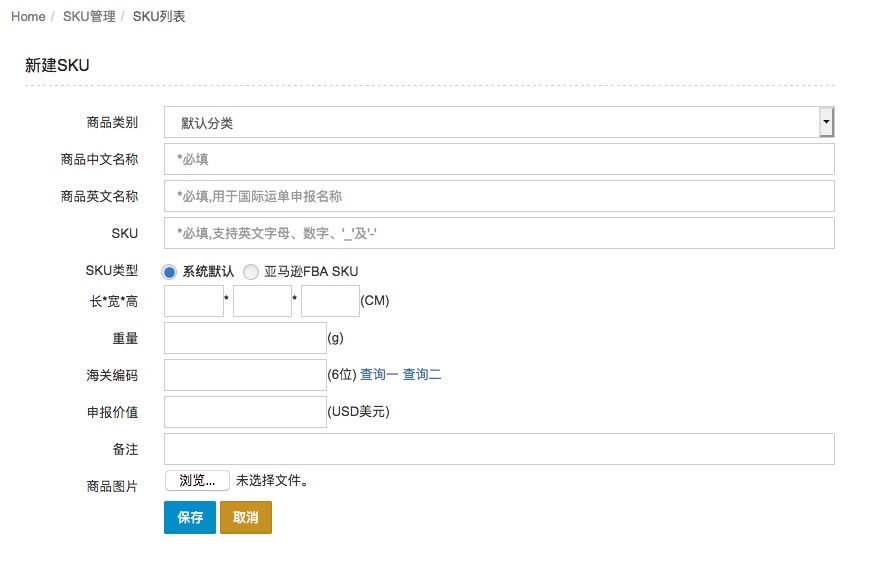This screenshot has height=565, width=880.
Task: Go to Home in breadcrumb
Action: 28,17
